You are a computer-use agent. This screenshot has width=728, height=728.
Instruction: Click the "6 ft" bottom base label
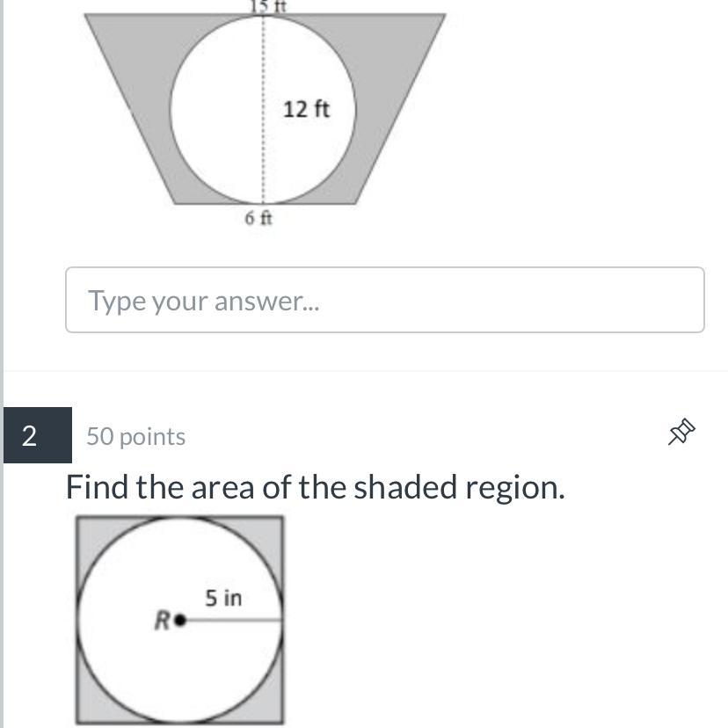[x=258, y=218]
